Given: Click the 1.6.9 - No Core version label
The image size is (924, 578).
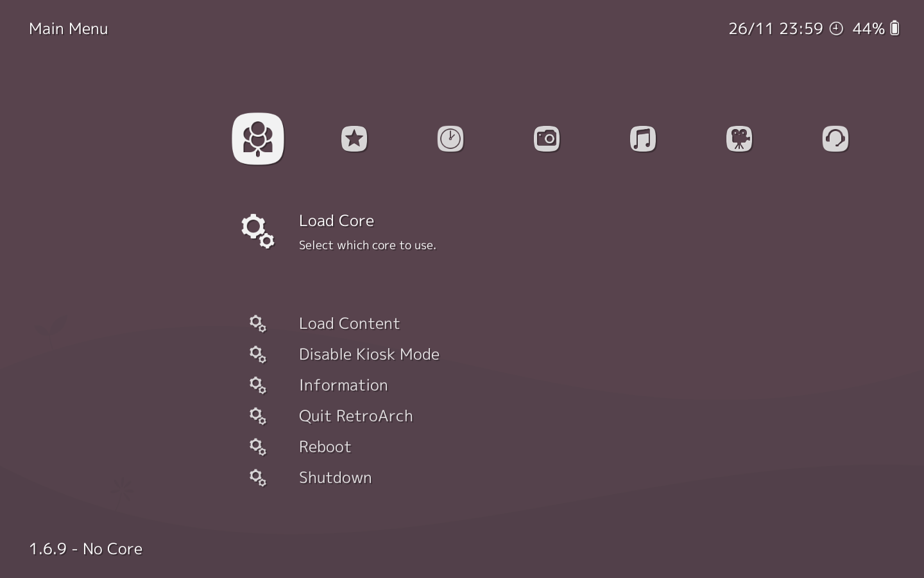Looking at the screenshot, I should click(85, 548).
